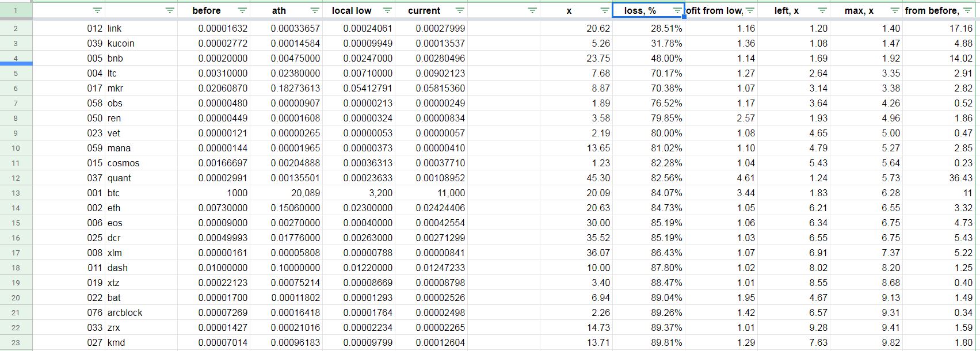Click the 'zrx' coin name cell
Screen dimensions: 980x351
(x=141, y=327)
